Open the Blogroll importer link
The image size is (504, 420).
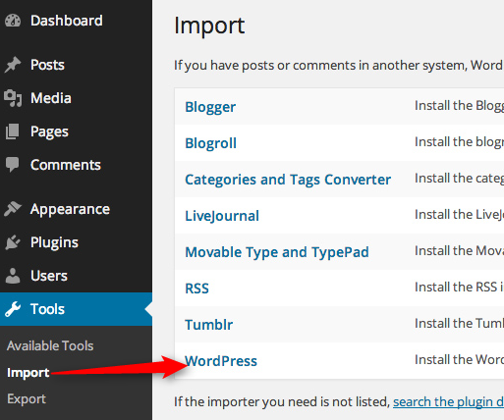click(210, 143)
